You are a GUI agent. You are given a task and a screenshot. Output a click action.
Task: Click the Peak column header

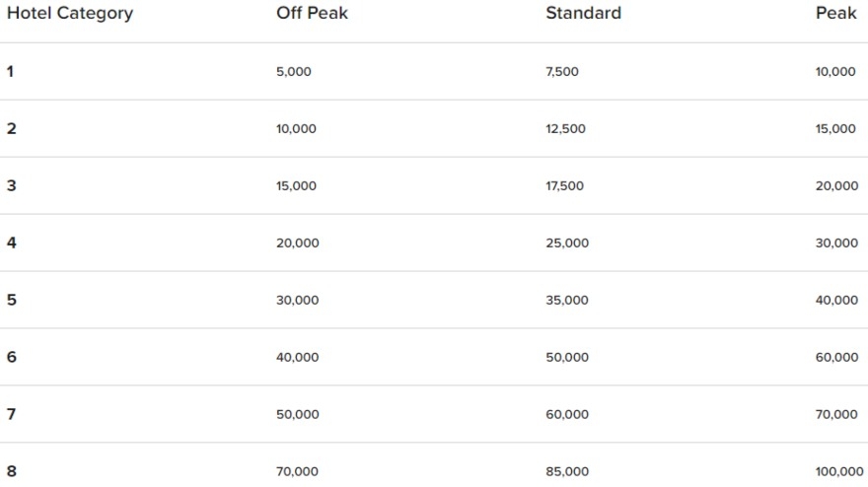pyautogui.click(x=835, y=14)
